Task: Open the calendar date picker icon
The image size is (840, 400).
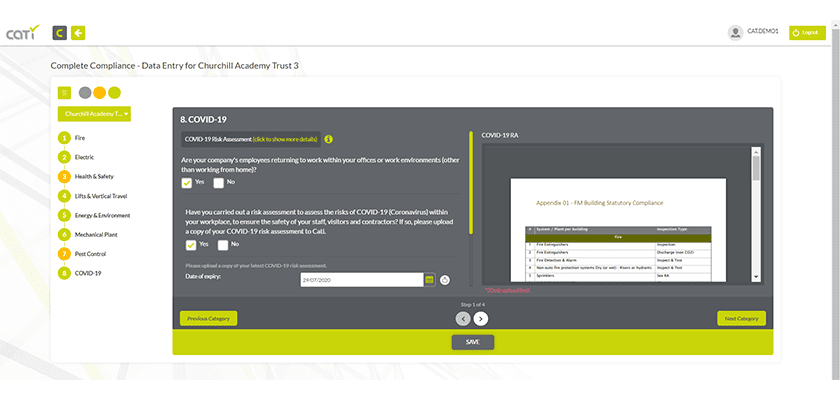Action: point(429,280)
